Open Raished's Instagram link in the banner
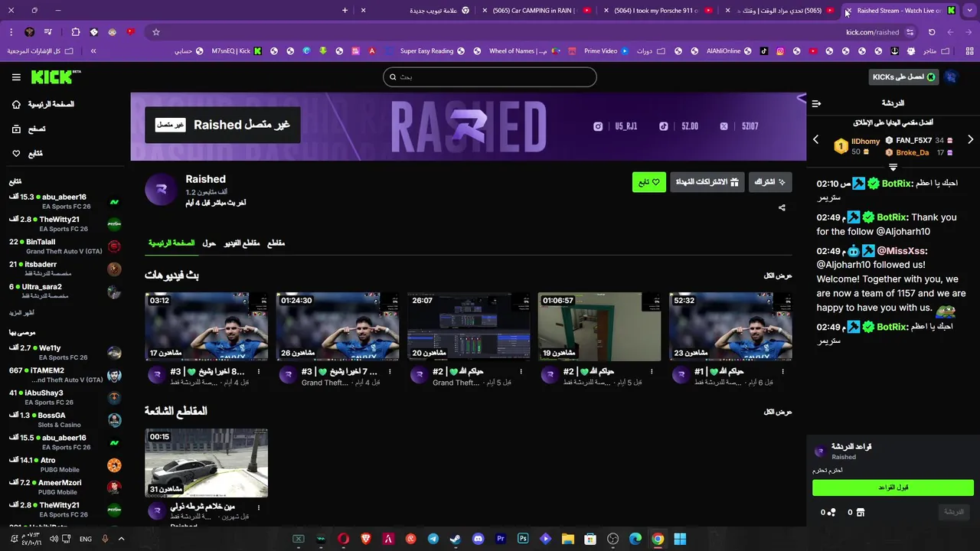Viewport: 980px width, 551px height. (598, 126)
